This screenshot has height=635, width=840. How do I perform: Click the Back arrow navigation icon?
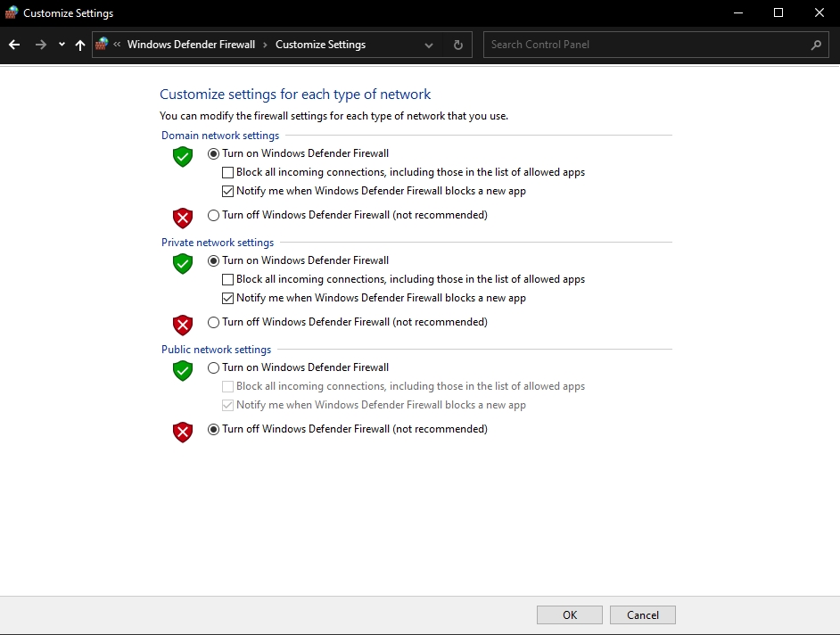14,45
